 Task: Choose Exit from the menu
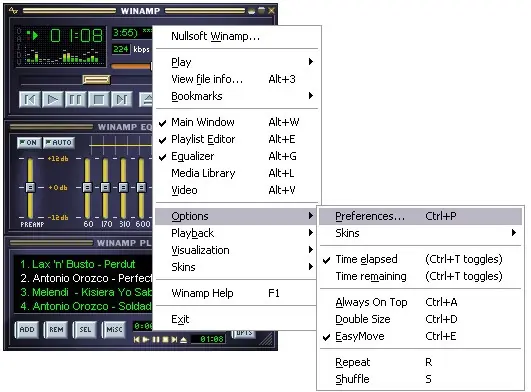coord(236,319)
